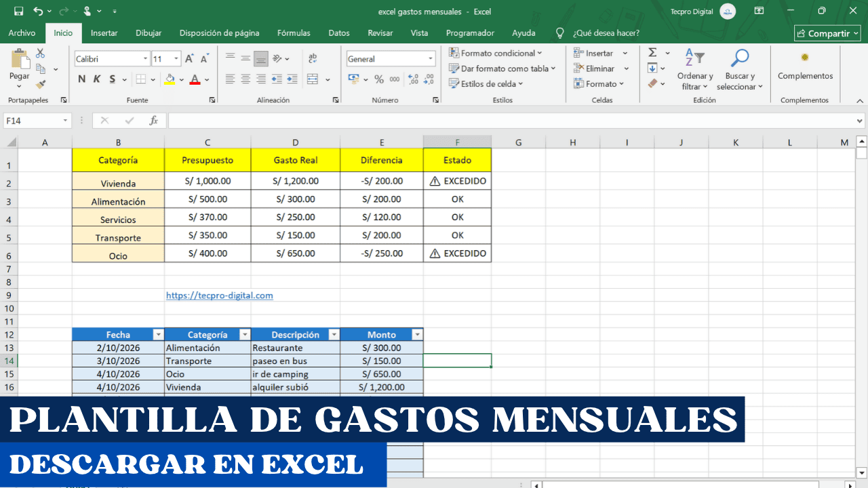Click Estilos de celda button
This screenshot has height=488, width=868.
pos(487,84)
